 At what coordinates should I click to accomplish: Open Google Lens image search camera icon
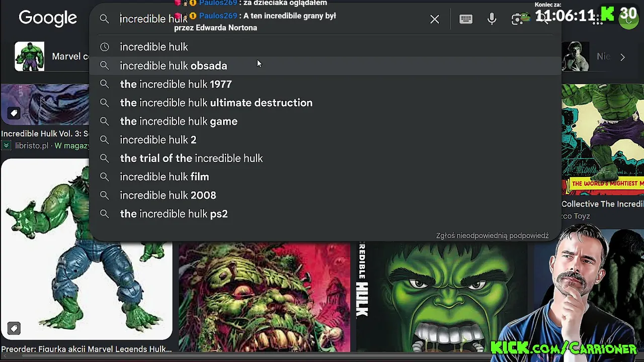click(x=518, y=19)
